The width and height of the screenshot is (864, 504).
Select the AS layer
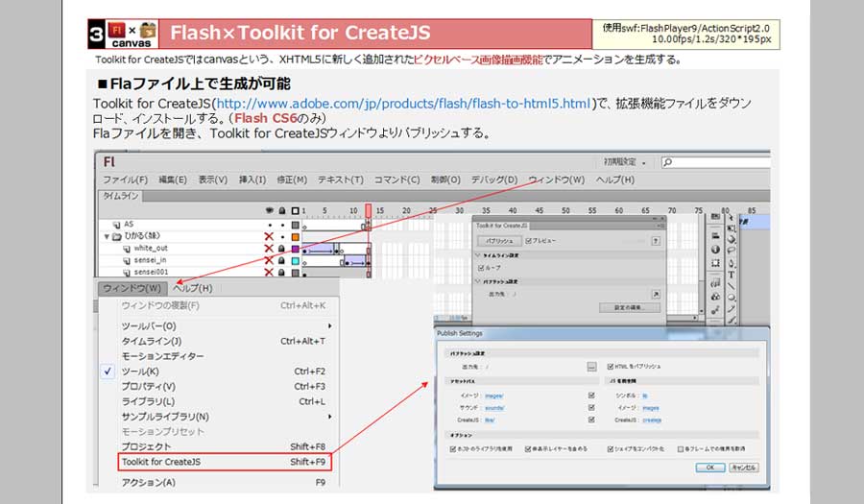tap(128, 225)
